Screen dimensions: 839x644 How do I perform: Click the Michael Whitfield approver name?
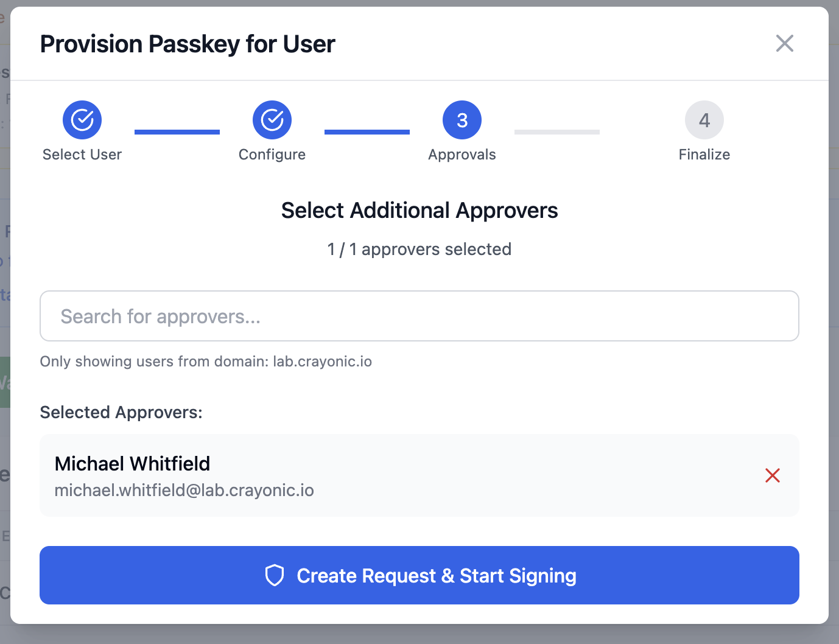click(x=132, y=464)
